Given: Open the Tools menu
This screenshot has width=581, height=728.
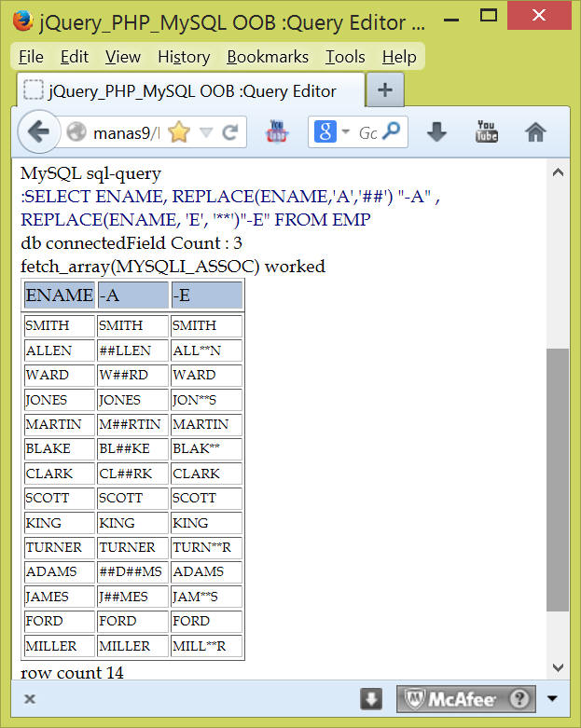Looking at the screenshot, I should pyautogui.click(x=345, y=57).
